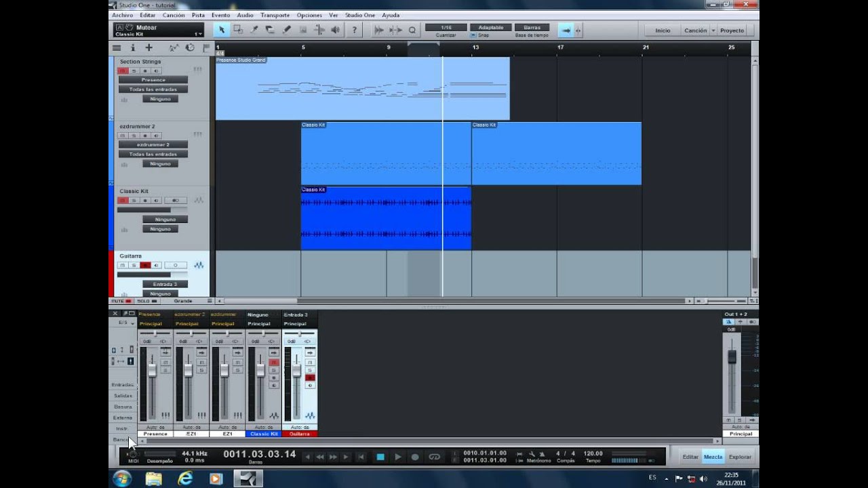Open the Ayuda menu
This screenshot has width=868, height=488.
tap(391, 15)
